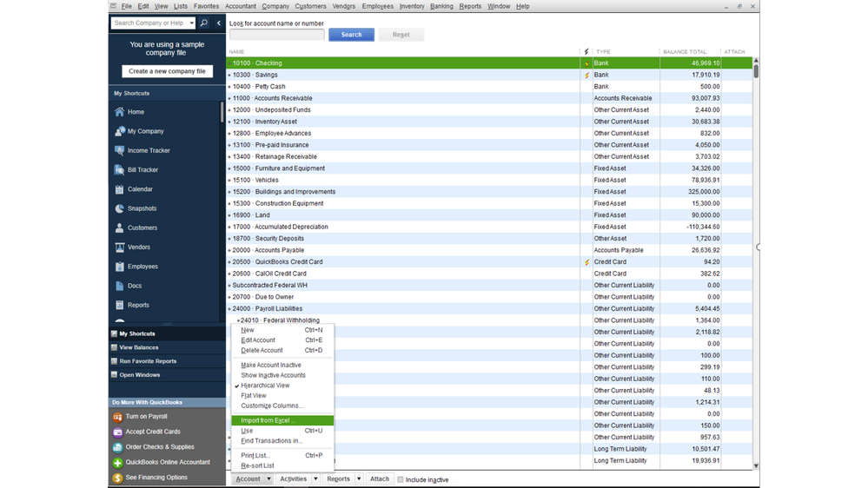Image resolution: width=868 pixels, height=488 pixels.
Task: Click the Account button
Action: (248, 479)
